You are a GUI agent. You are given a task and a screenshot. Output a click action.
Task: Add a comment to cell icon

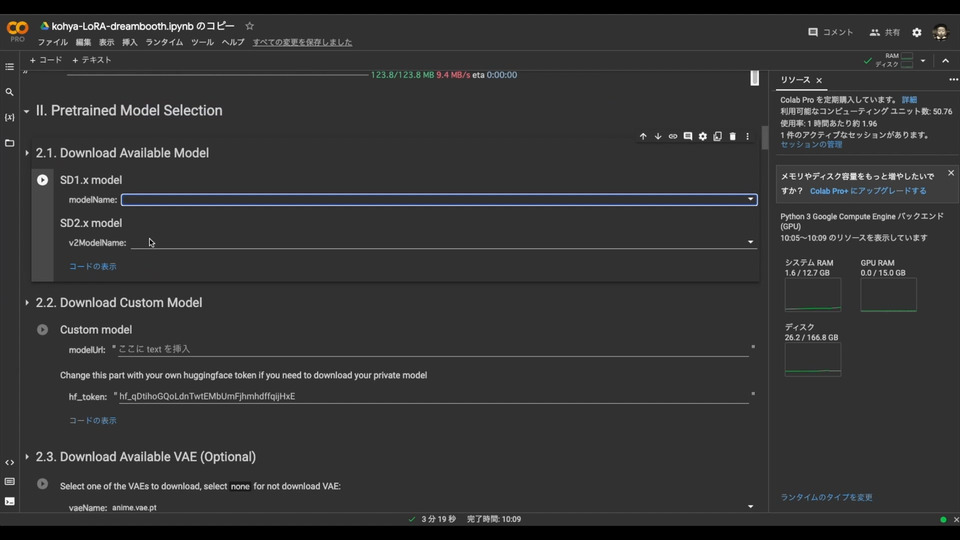pos(688,137)
